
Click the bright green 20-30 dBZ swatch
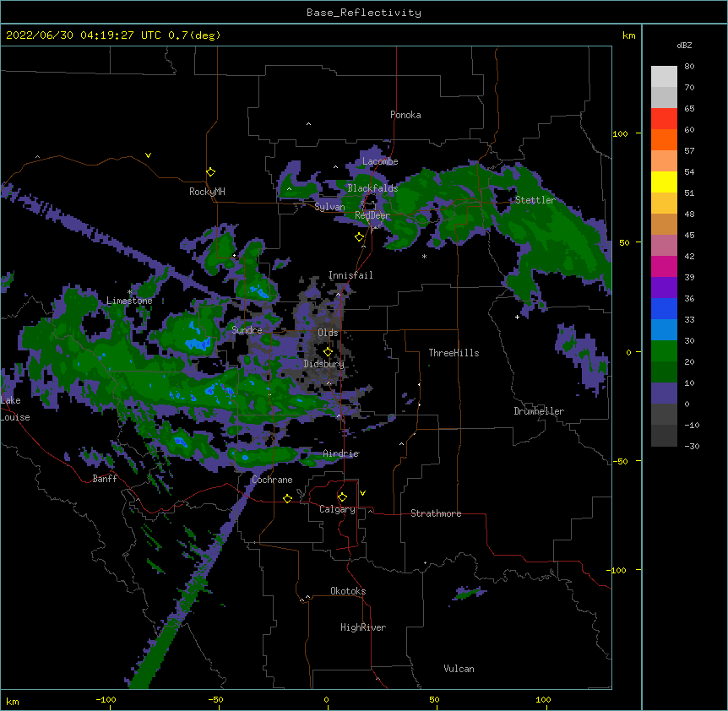[664, 351]
